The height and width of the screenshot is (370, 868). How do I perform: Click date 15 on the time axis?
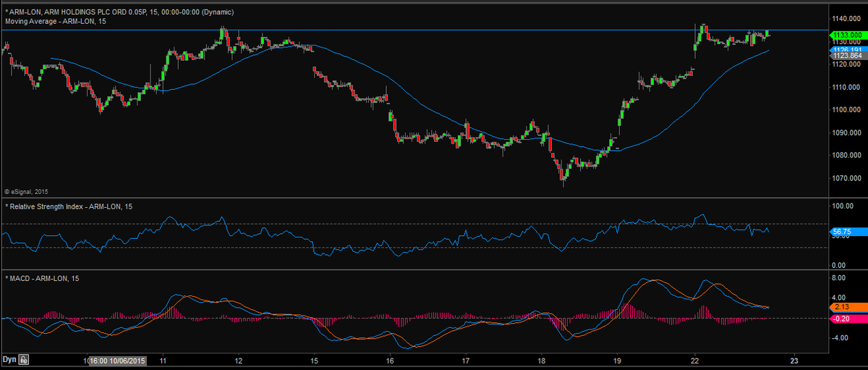click(314, 360)
